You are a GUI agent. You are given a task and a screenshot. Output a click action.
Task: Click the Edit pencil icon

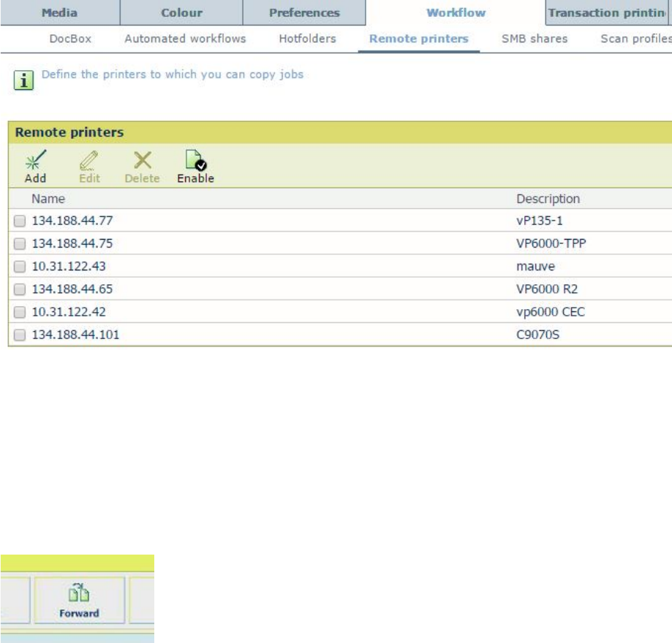88,161
